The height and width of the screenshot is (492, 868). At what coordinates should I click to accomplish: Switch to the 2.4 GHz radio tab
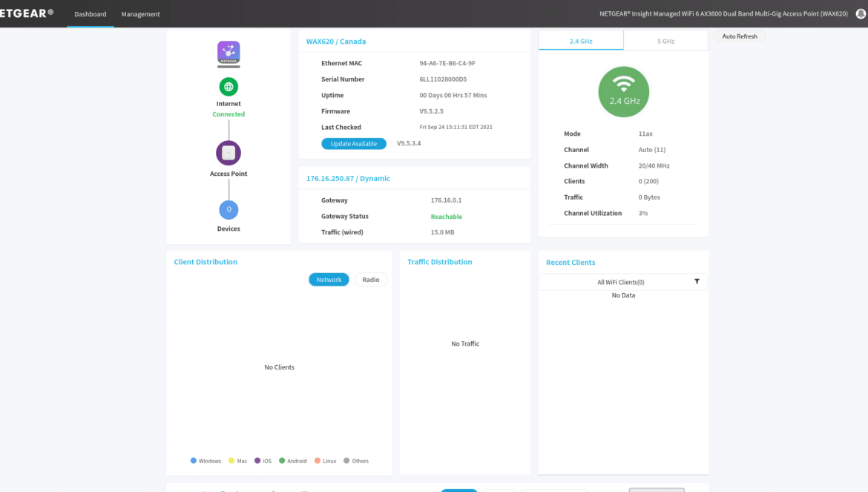(x=581, y=41)
